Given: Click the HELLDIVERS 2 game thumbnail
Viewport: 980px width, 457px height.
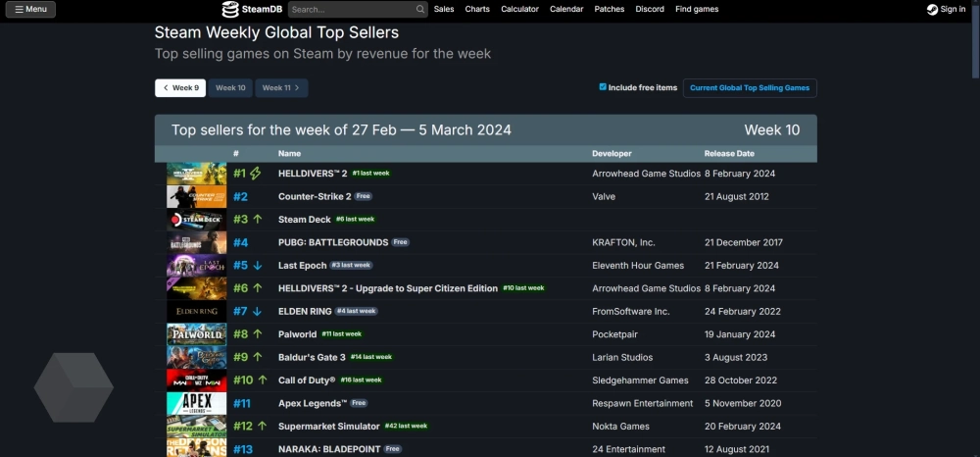Looking at the screenshot, I should click(196, 174).
